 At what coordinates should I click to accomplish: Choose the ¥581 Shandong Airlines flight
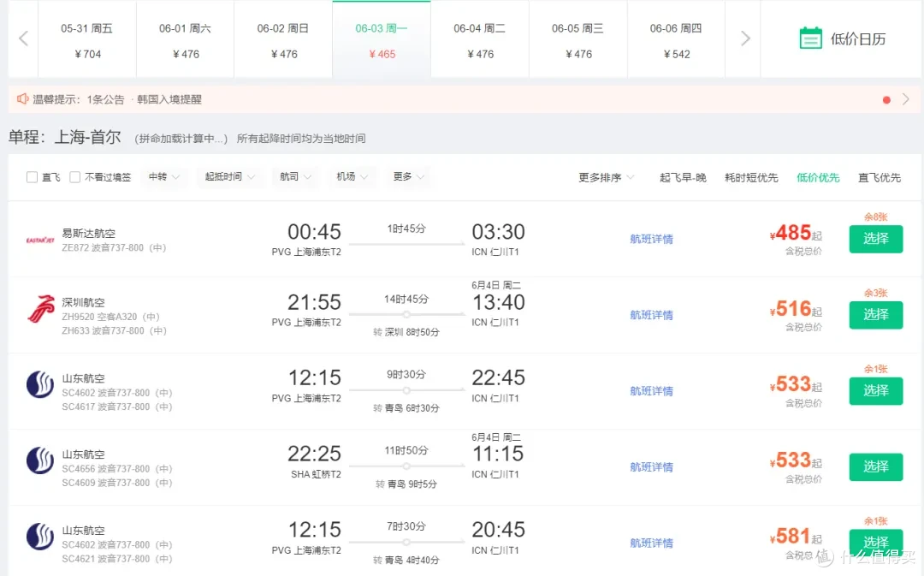coord(876,543)
